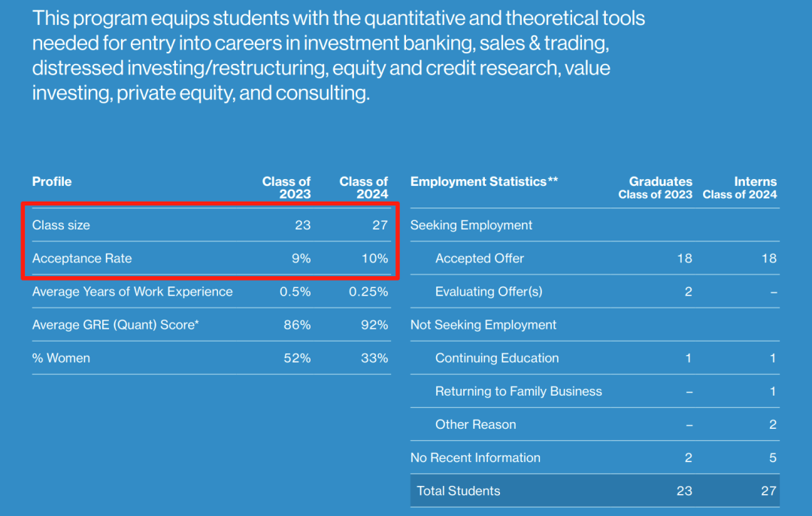Click Average GRE (Quant) Score label
Image resolution: width=812 pixels, height=516 pixels.
pyautogui.click(x=116, y=325)
